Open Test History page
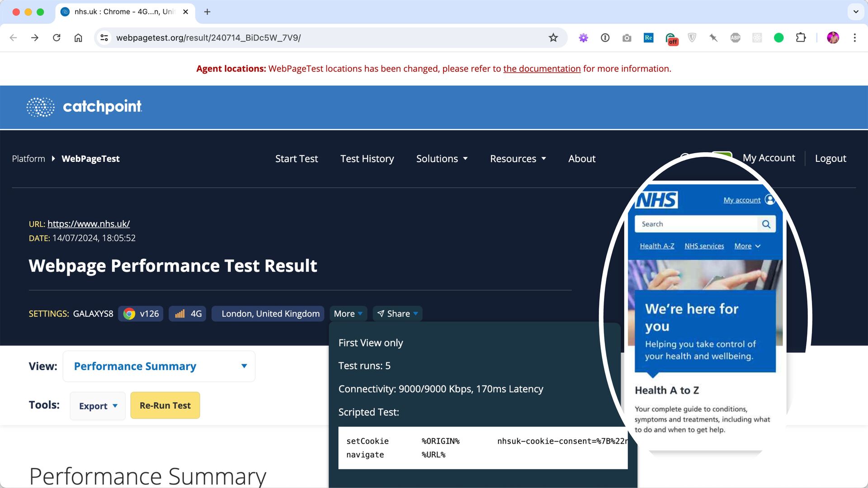Viewport: 868px width, 488px height. [x=367, y=159]
